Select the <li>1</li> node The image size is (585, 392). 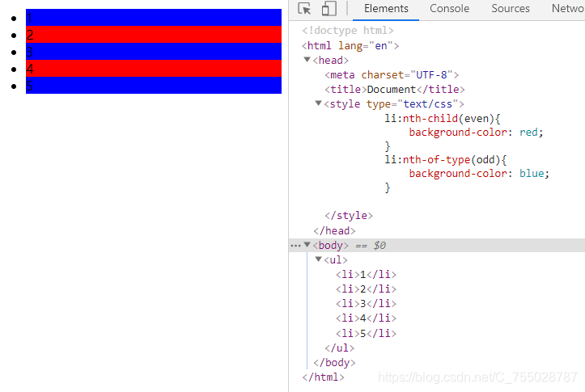pyautogui.click(x=366, y=275)
